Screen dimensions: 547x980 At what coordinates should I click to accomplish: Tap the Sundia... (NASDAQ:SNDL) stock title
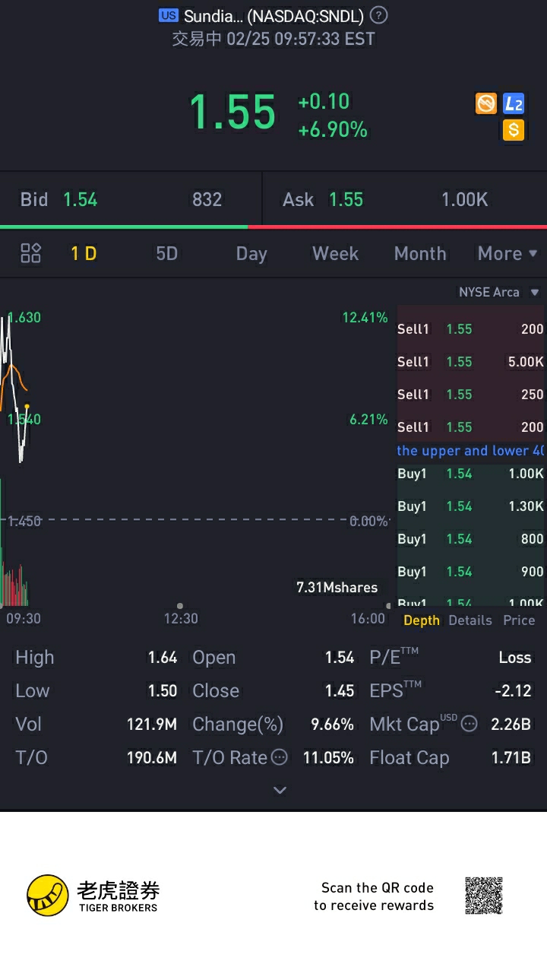273,15
